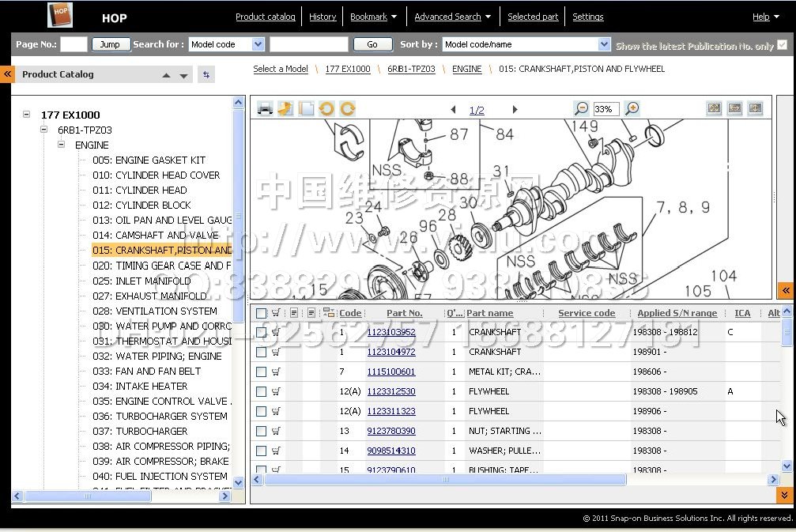
Task: Click the parts list horizontal scrollbar
Action: point(445,480)
